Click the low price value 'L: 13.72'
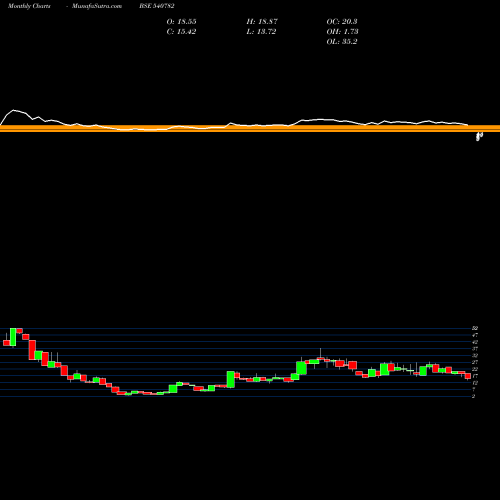The height and width of the screenshot is (500, 500). [261, 31]
